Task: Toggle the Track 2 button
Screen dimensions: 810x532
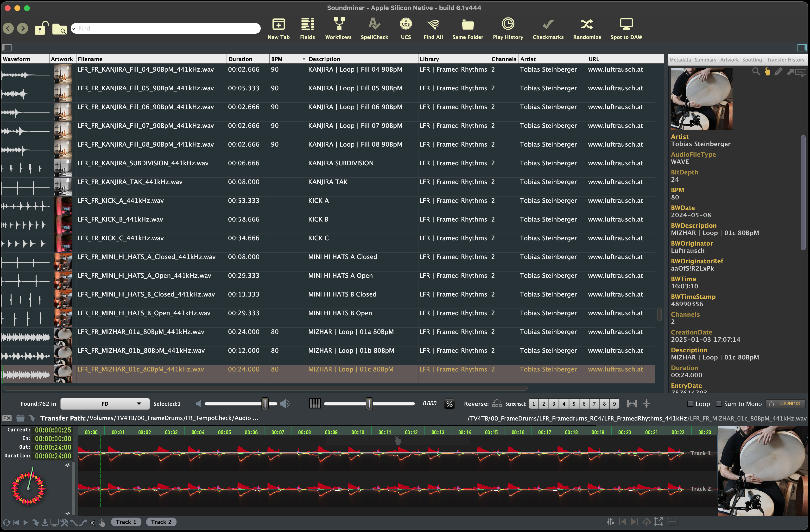Action: tap(161, 522)
